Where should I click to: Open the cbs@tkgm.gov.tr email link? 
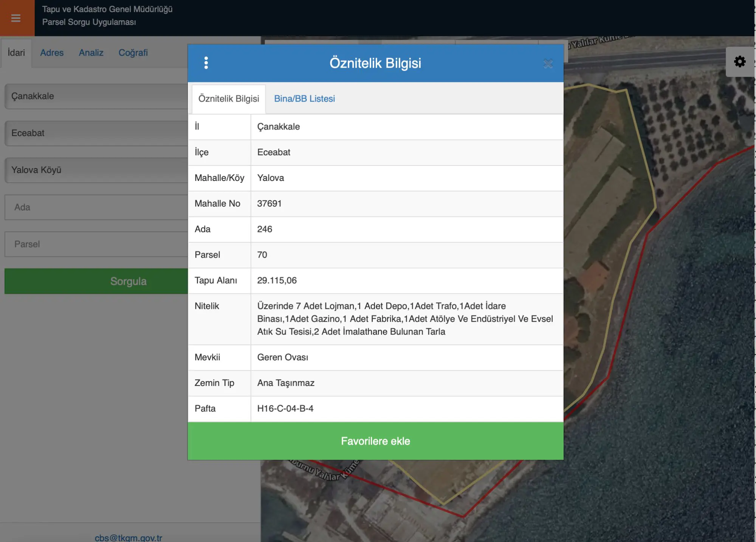click(129, 537)
